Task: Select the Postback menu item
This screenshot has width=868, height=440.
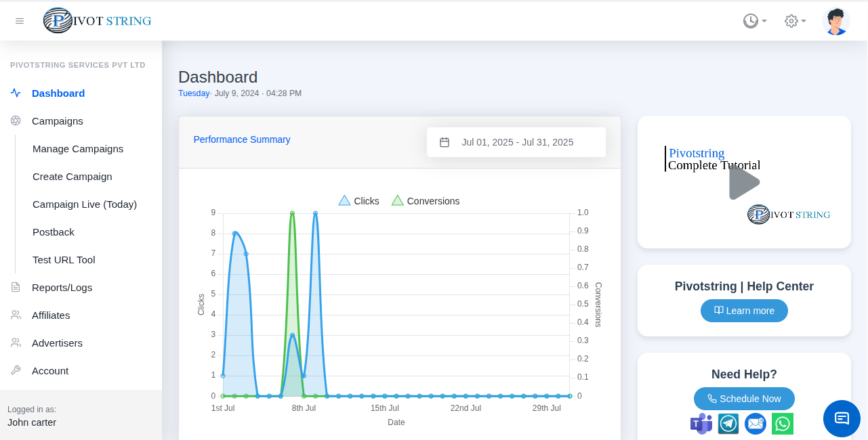Action: pos(54,232)
